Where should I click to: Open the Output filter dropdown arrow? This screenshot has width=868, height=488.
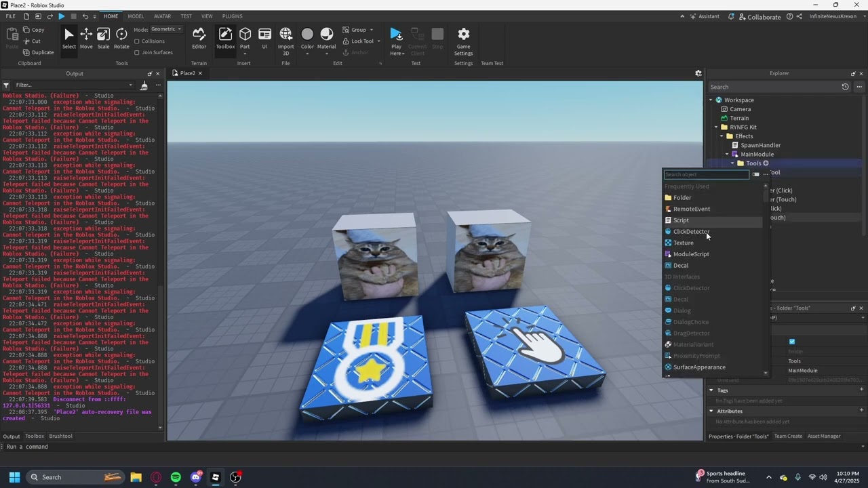130,85
